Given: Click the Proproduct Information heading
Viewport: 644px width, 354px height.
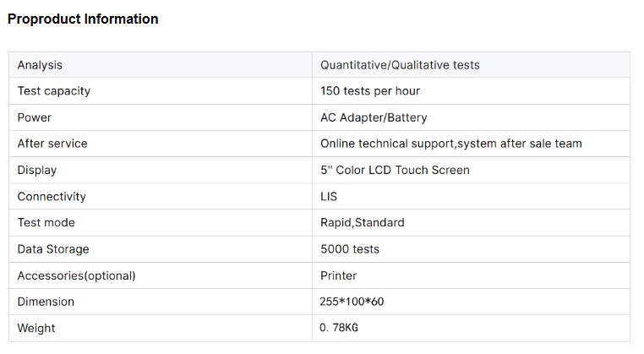Looking at the screenshot, I should [x=83, y=19].
